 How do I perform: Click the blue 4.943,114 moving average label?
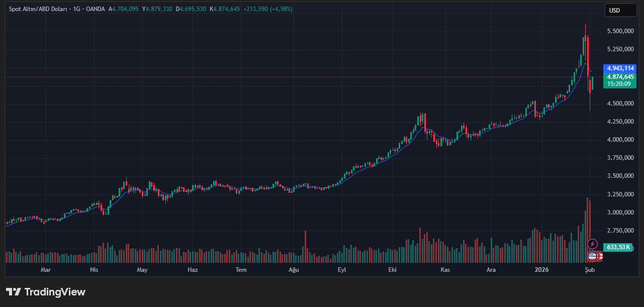pyautogui.click(x=620, y=68)
